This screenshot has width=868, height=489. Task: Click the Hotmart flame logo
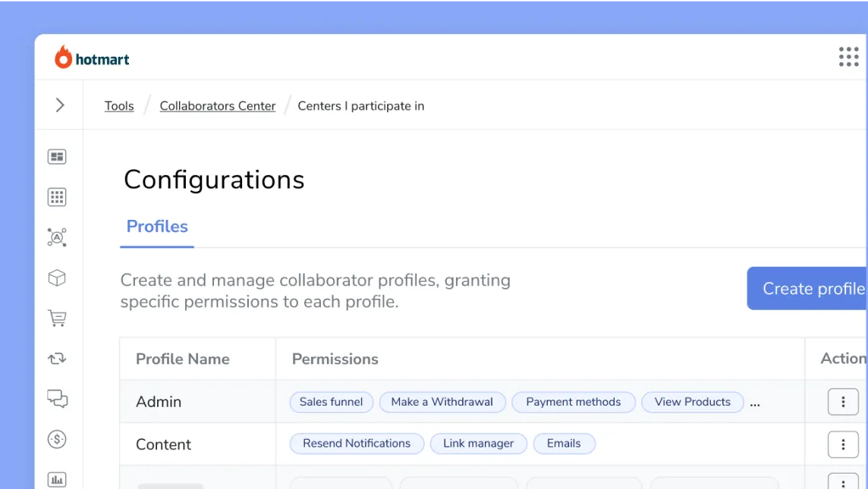click(x=63, y=56)
